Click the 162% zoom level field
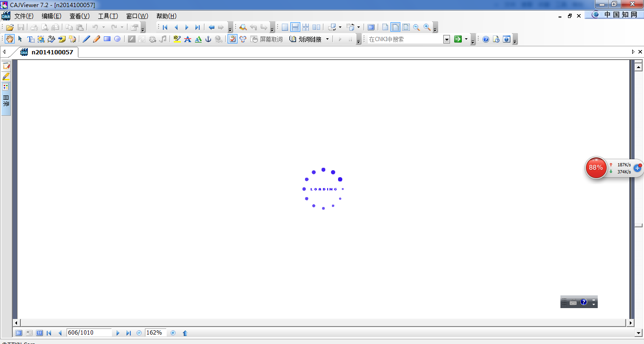 pyautogui.click(x=155, y=333)
